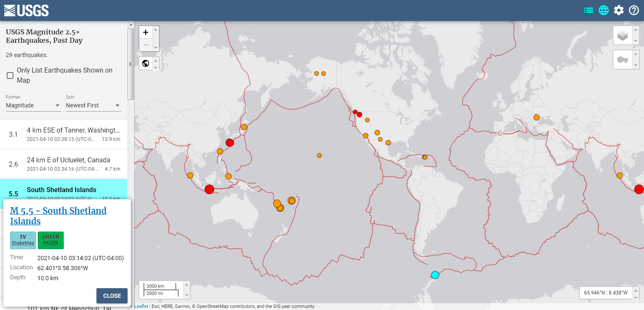
Task: Open the settings gear icon
Action: click(619, 10)
